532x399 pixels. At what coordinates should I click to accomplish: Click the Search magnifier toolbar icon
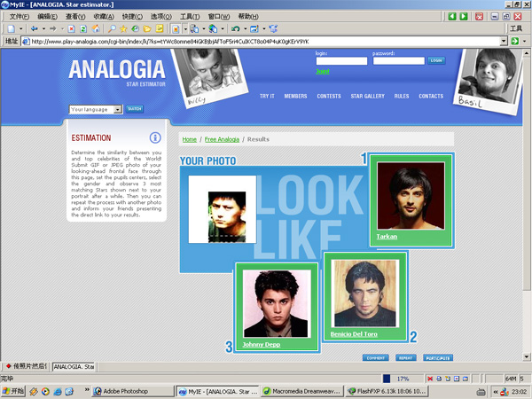(112, 29)
